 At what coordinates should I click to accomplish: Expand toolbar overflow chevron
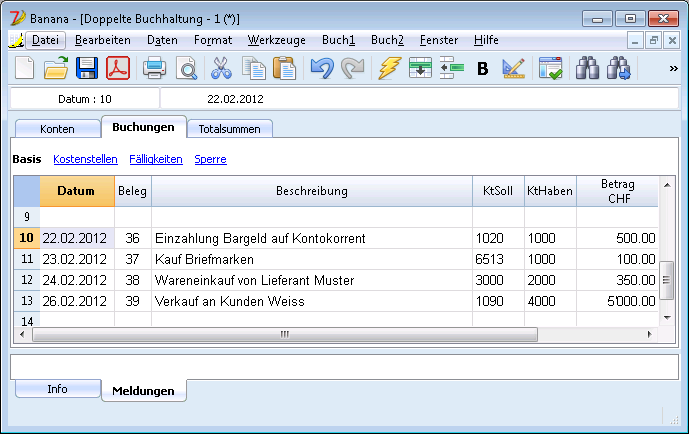click(673, 69)
